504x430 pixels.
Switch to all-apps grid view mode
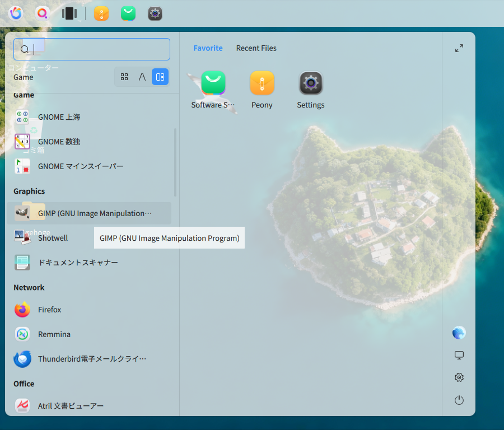[x=124, y=77]
